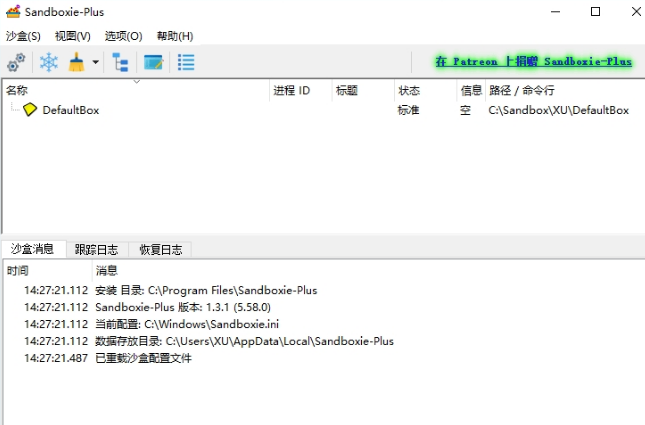Screen dimensions: 645x425
Task: Click the broom cleanup toolbar icon
Action: 77,63
